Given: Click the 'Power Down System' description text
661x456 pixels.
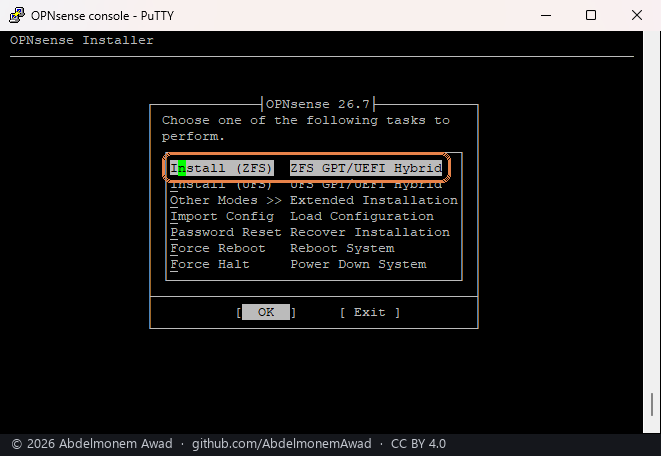Looking at the screenshot, I should coord(358,264).
